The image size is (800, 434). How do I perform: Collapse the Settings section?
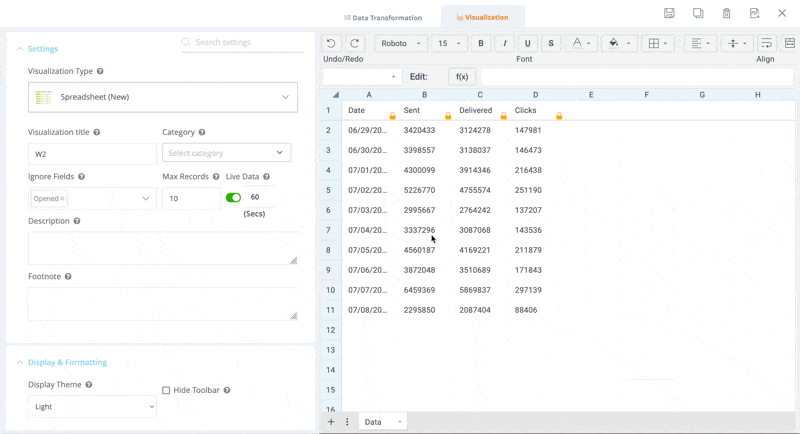point(20,49)
